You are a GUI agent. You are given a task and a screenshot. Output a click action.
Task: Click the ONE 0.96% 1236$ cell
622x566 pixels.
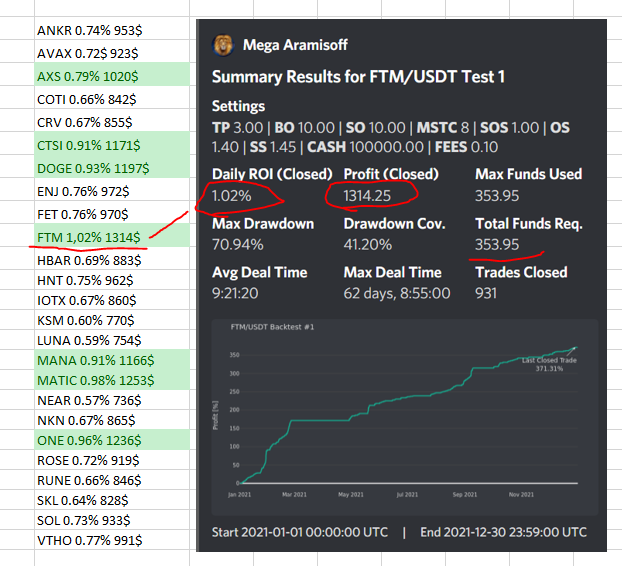112,440
